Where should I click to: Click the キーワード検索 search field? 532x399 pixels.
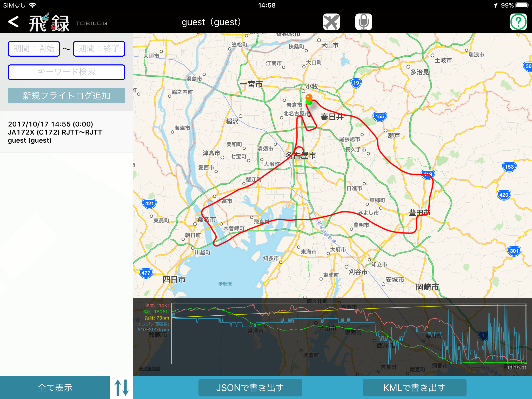66,72
